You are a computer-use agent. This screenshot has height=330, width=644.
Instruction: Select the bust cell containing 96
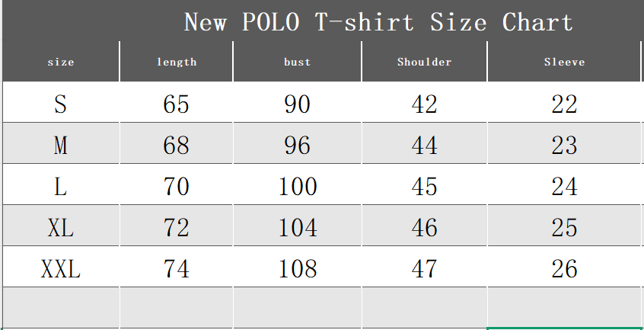coord(298,145)
